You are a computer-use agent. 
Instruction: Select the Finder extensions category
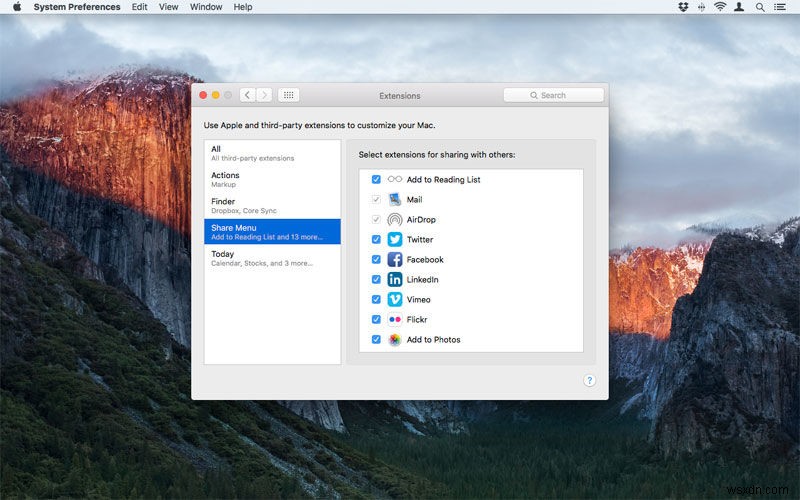tap(272, 206)
